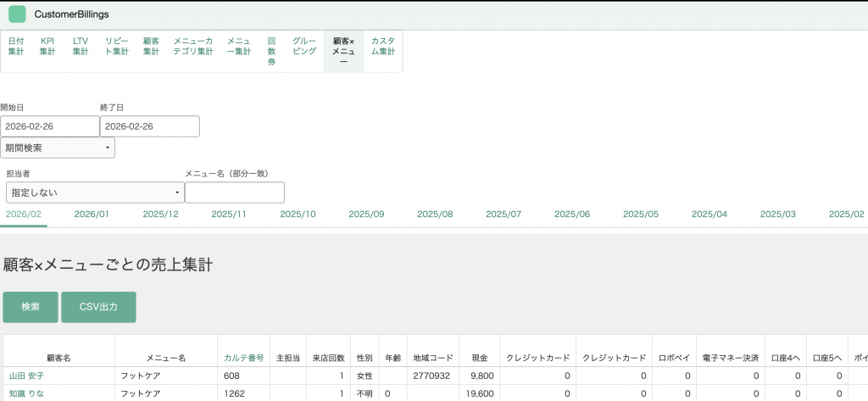This screenshot has width=868, height=401.
Task: Open the カスタム集計 tab
Action: (x=383, y=46)
